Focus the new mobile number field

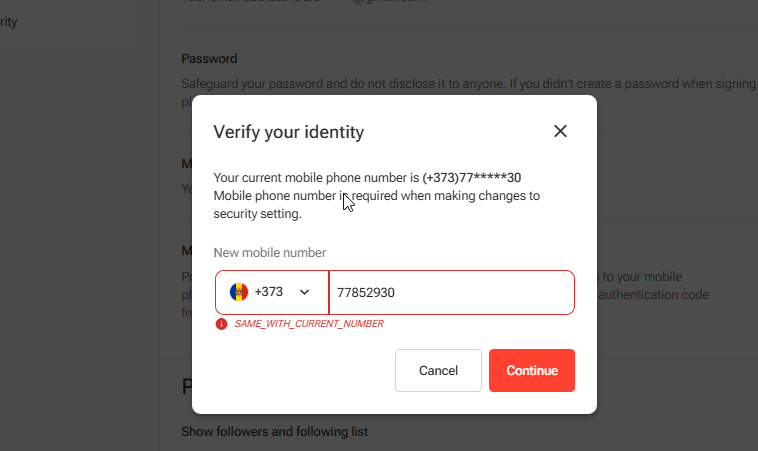click(x=450, y=292)
